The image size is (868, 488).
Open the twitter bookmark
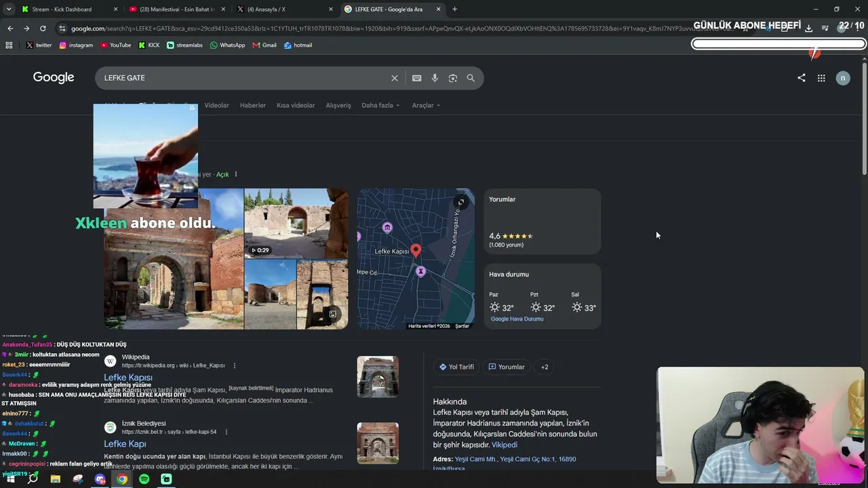point(39,45)
